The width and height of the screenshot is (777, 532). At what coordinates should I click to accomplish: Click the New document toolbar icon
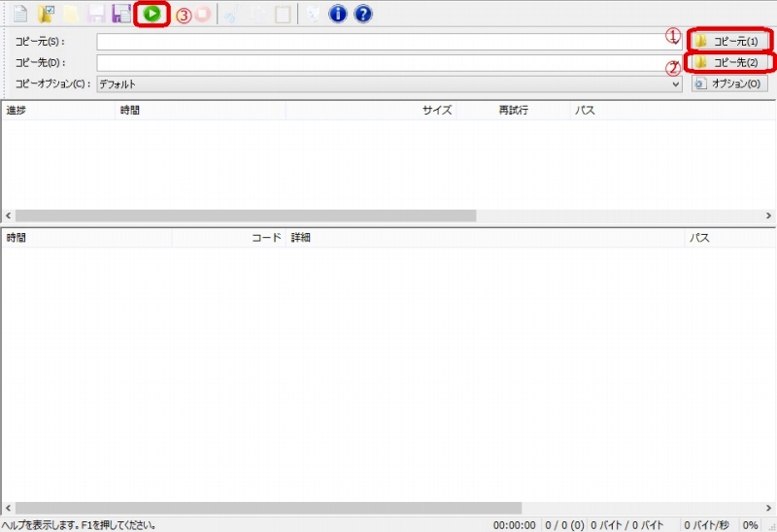(20, 14)
